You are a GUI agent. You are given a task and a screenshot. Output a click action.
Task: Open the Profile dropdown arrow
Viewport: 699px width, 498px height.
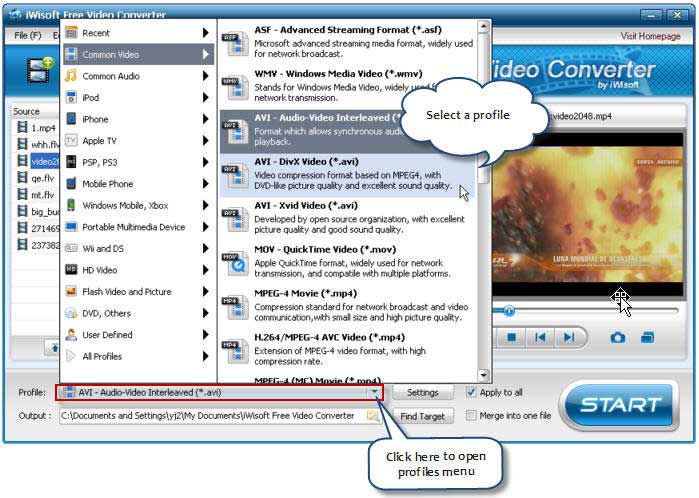pos(374,392)
